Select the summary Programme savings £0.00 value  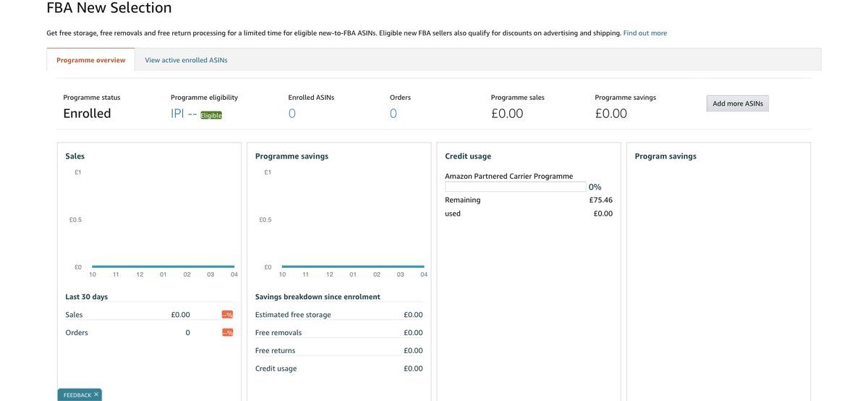tap(611, 114)
